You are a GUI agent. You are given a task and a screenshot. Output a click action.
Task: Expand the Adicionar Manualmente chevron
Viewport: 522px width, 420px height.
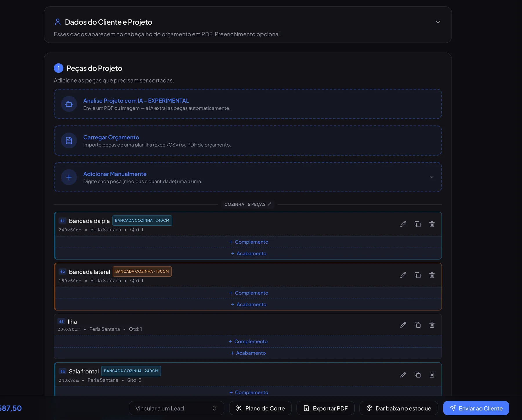(x=432, y=177)
